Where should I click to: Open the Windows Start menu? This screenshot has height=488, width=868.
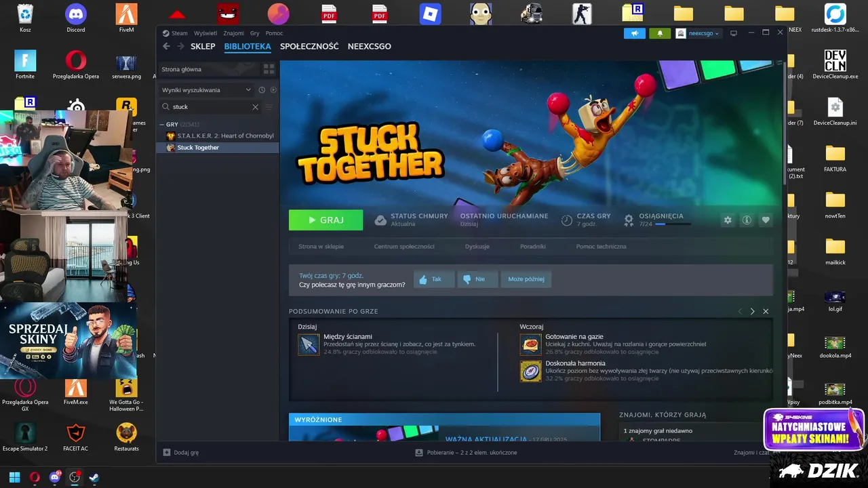pyautogui.click(x=15, y=477)
